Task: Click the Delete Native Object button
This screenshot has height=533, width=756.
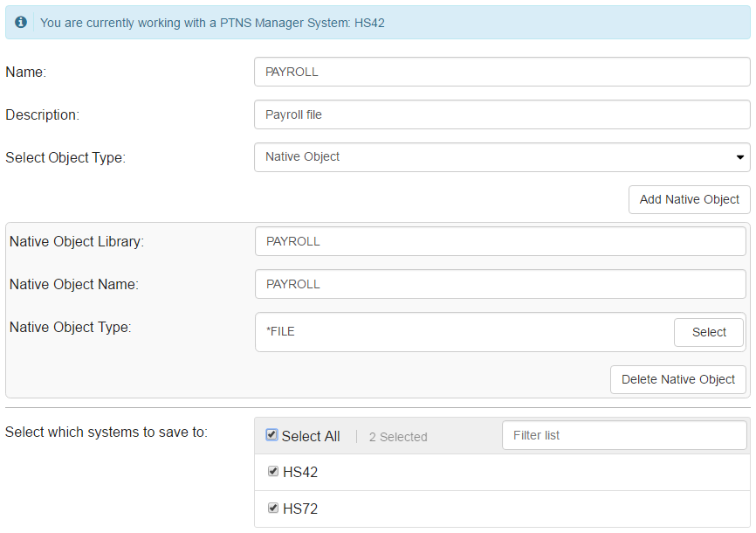Action: tap(677, 379)
